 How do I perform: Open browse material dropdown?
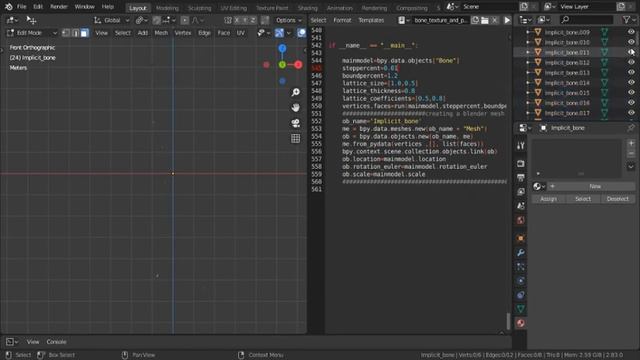pyautogui.click(x=539, y=187)
